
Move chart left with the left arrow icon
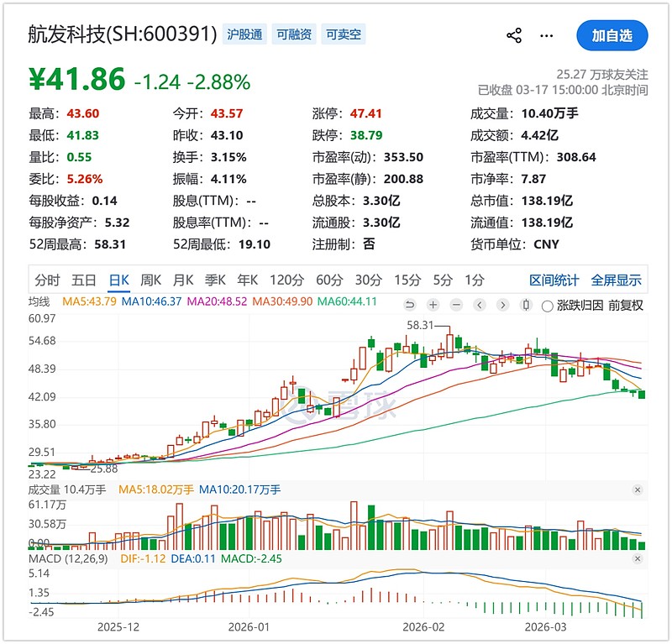(480, 305)
